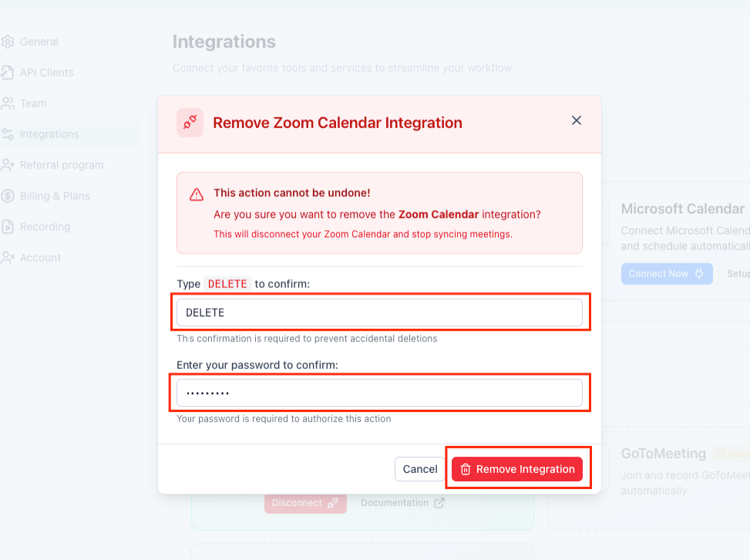Click the external-link icon next to Documentation
The image size is (750, 560).
point(441,502)
